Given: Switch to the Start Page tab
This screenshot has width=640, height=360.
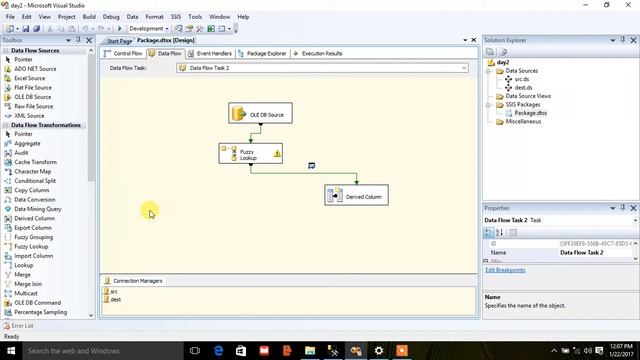Looking at the screenshot, I should click(x=119, y=41).
